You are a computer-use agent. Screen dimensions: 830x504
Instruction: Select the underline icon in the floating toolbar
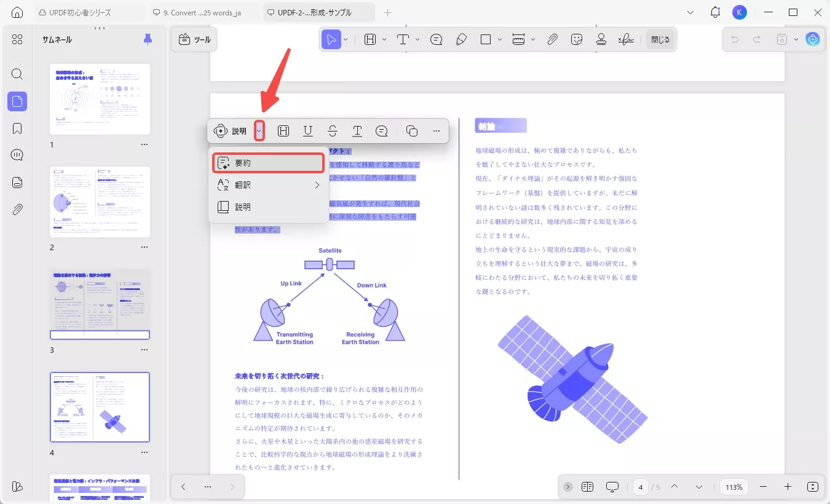[x=307, y=131]
